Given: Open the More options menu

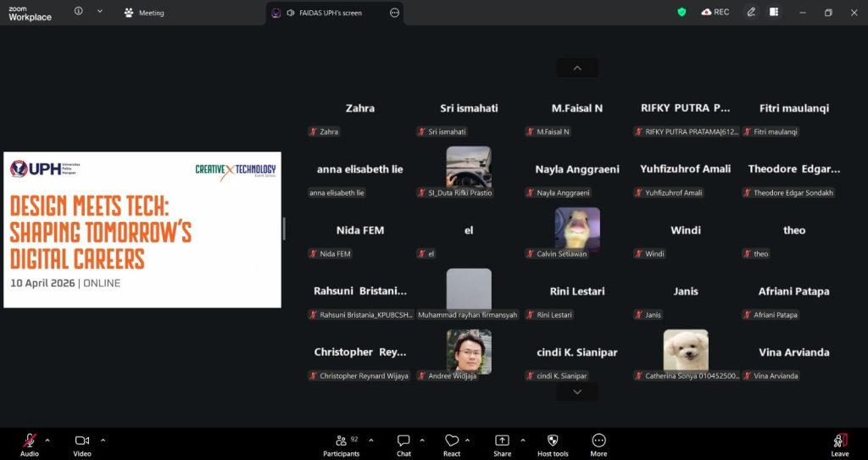Looking at the screenshot, I should tap(598, 441).
